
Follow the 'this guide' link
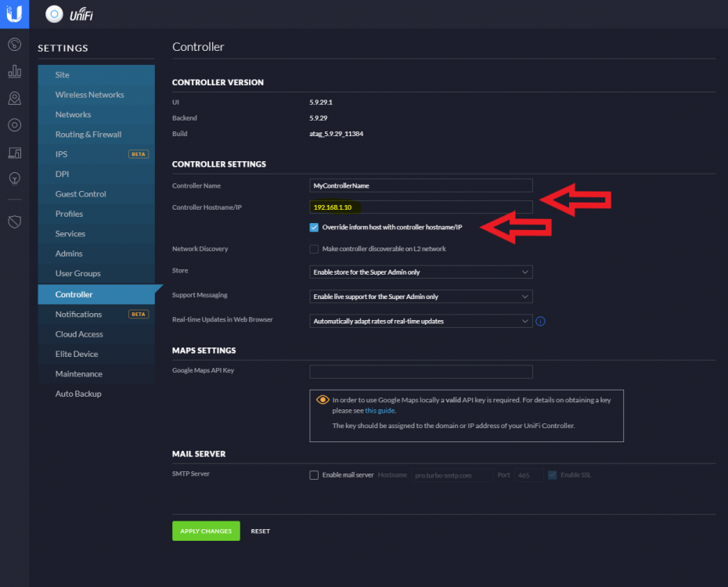pyautogui.click(x=380, y=411)
